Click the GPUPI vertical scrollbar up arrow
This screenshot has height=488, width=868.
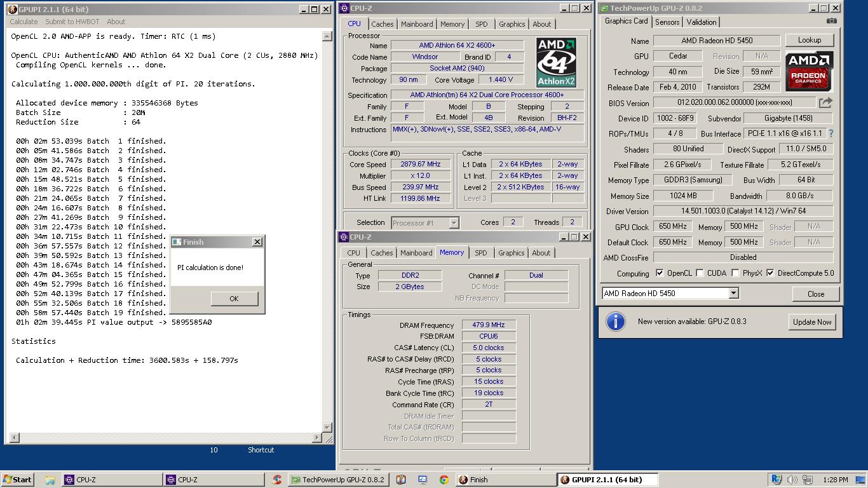327,36
